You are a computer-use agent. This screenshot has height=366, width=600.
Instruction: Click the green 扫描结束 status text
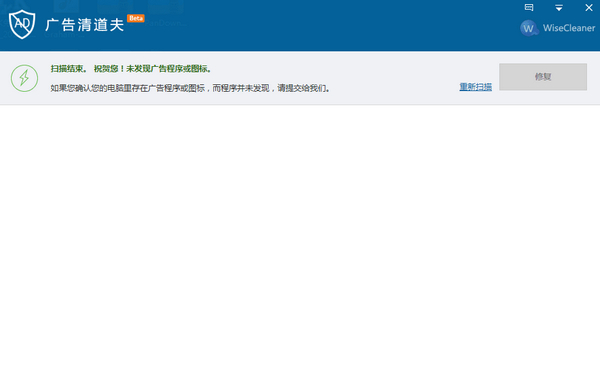click(x=68, y=69)
